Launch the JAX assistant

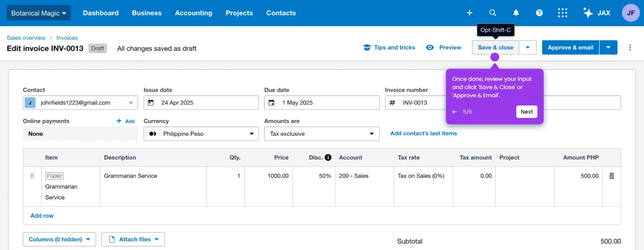[x=596, y=13]
